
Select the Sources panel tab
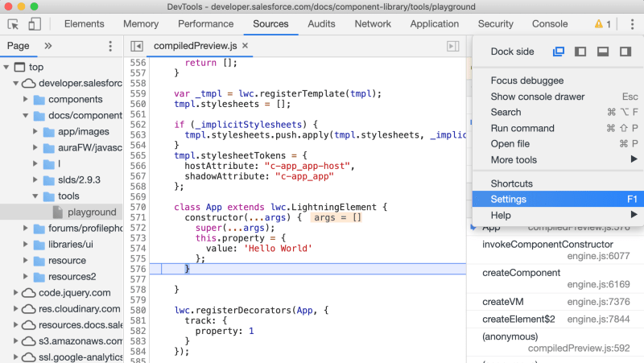(270, 24)
